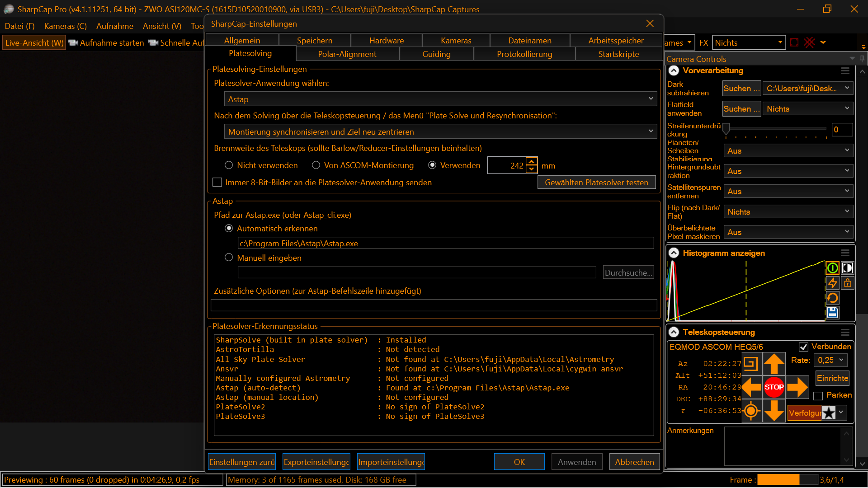This screenshot has width=868, height=488.
Task: Open the Histogramm anzeigen panel hamburger menu
Action: click(845, 253)
